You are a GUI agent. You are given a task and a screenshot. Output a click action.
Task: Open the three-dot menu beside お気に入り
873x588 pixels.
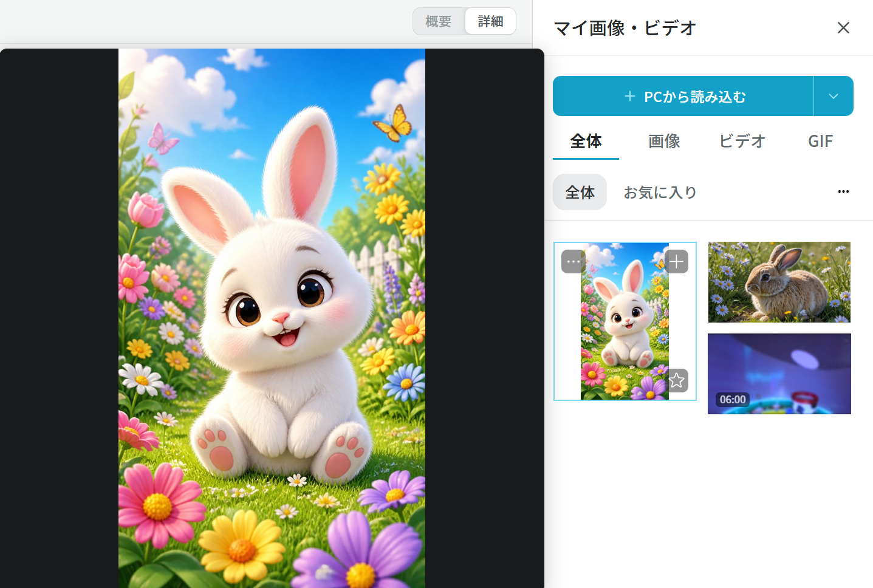point(843,192)
